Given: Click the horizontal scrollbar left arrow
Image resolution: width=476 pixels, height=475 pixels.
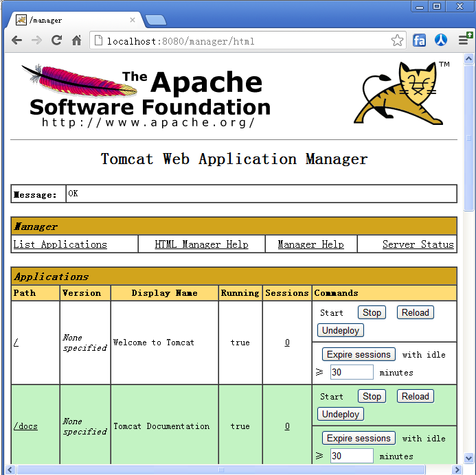Looking at the screenshot, I should coord(10,470).
